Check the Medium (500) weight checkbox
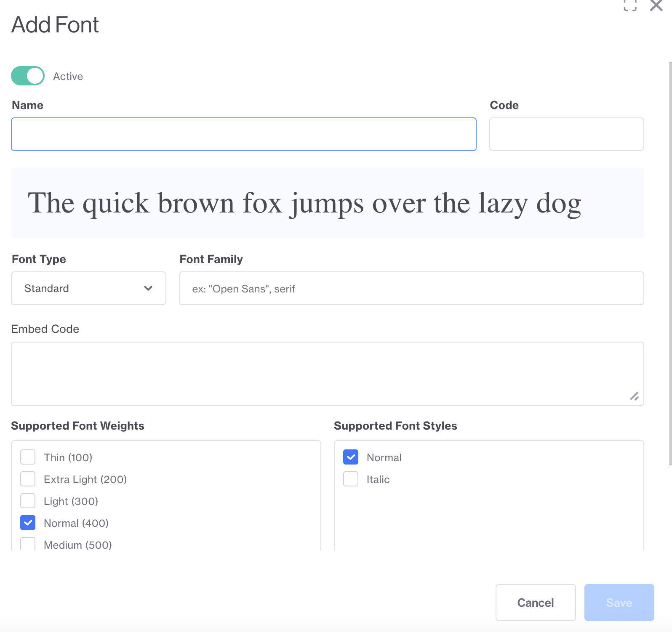This screenshot has width=672, height=632. (x=28, y=544)
